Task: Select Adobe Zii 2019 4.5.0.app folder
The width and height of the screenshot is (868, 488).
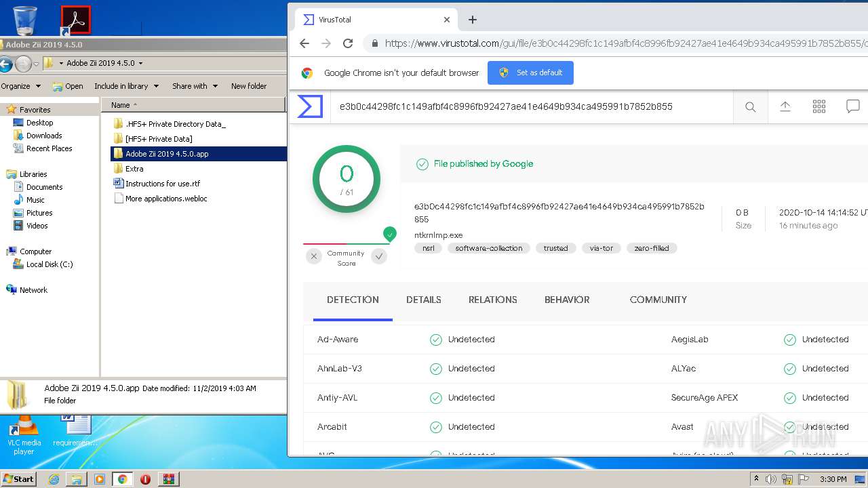Action: (x=198, y=154)
